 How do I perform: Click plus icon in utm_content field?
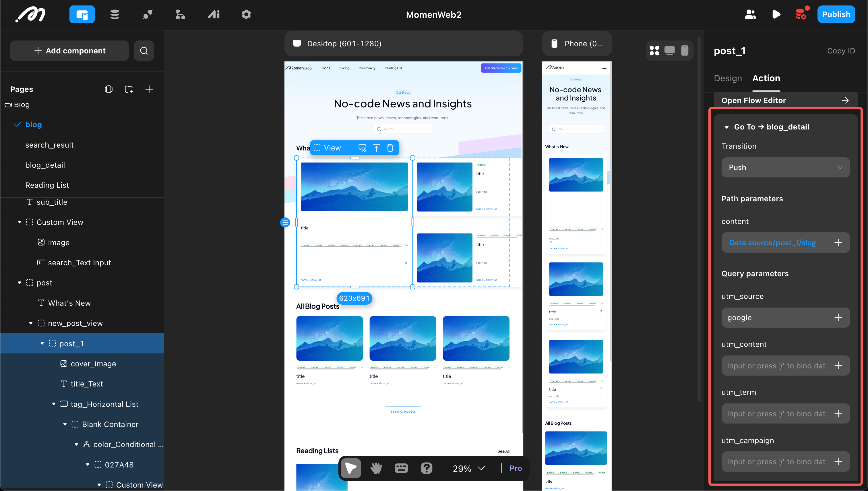(838, 366)
